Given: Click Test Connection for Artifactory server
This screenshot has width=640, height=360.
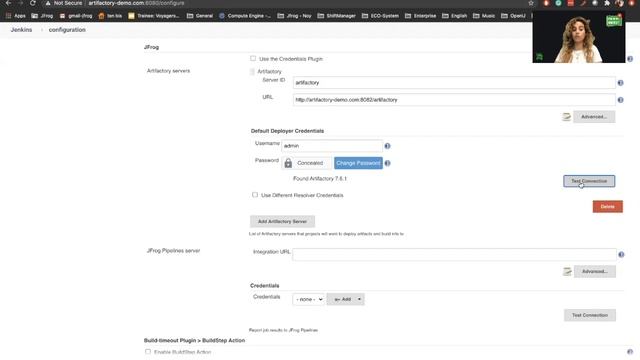Looking at the screenshot, I should point(589,181).
